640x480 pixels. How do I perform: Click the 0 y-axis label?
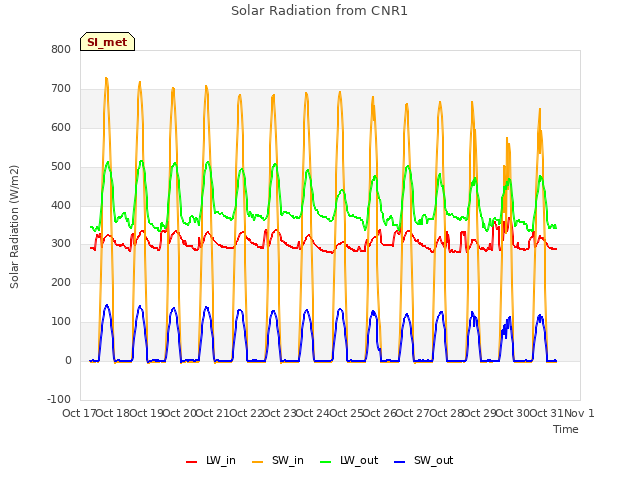pos(68,360)
